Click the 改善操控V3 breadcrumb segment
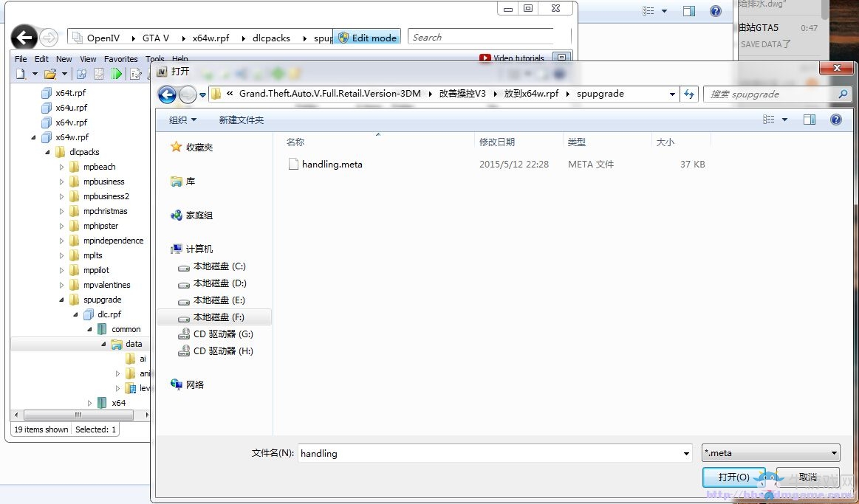Screen dimensions: 859x504 462,94
